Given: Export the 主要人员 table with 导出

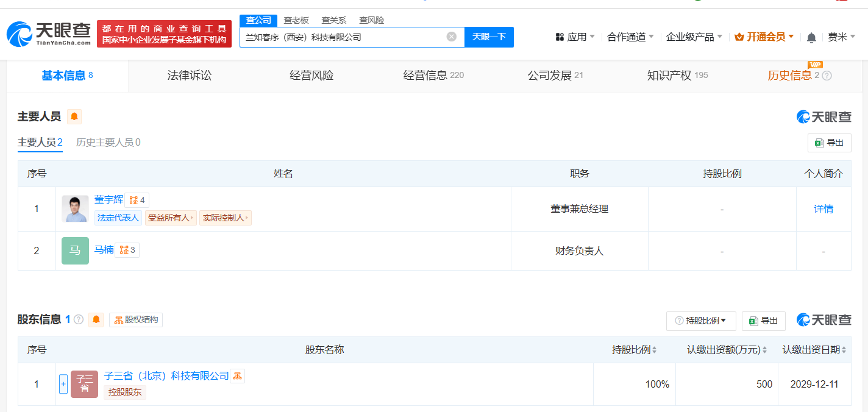Looking at the screenshot, I should [x=829, y=143].
